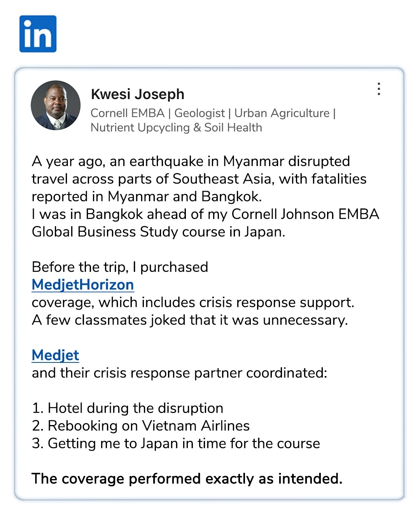Click the classmates joked it was unnecessary line
Image resolution: width=420 pixels, height=525 pixels.
(190, 320)
